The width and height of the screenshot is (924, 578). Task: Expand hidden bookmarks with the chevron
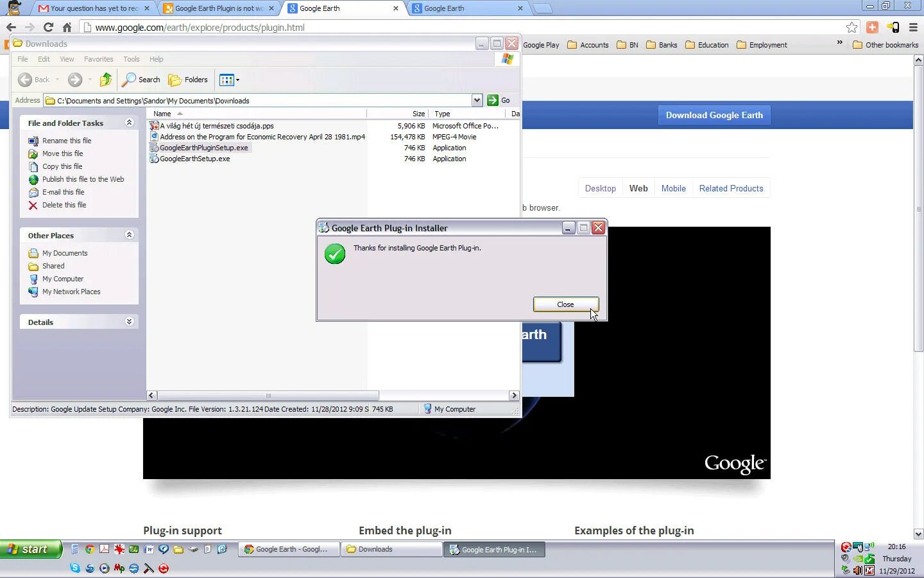point(839,43)
